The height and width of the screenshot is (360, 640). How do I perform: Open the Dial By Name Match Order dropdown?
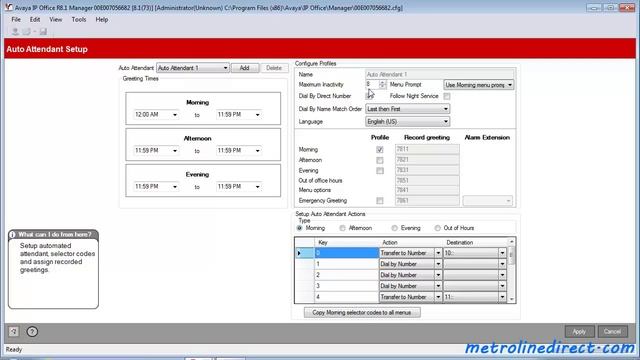tap(407, 109)
